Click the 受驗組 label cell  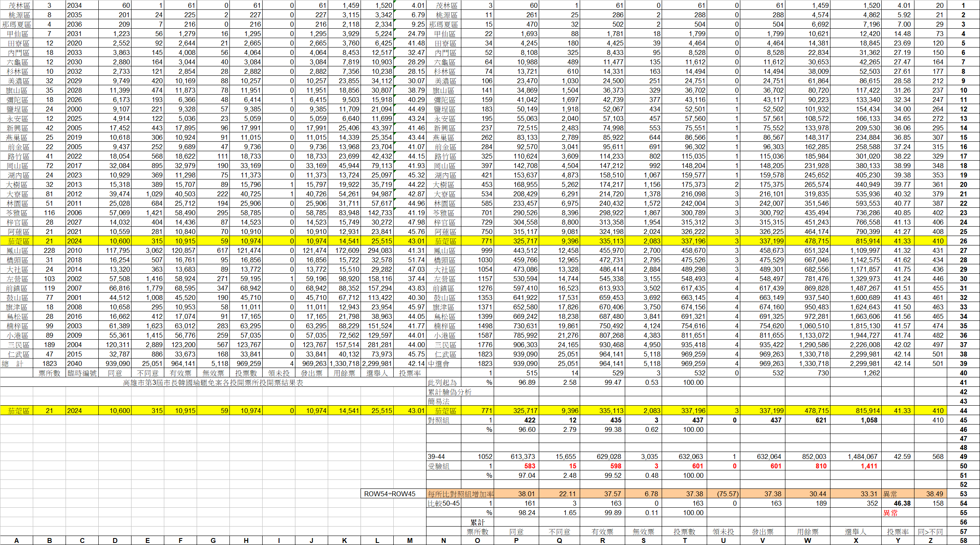click(x=438, y=466)
